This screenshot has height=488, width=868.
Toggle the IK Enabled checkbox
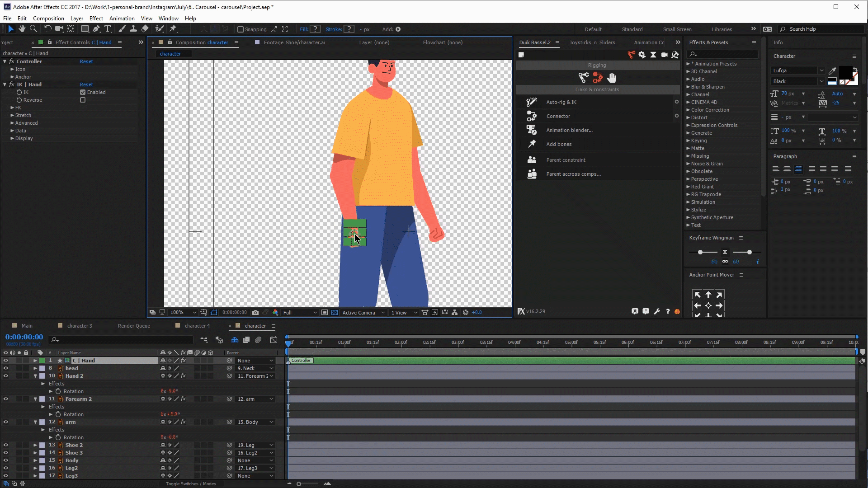click(83, 92)
